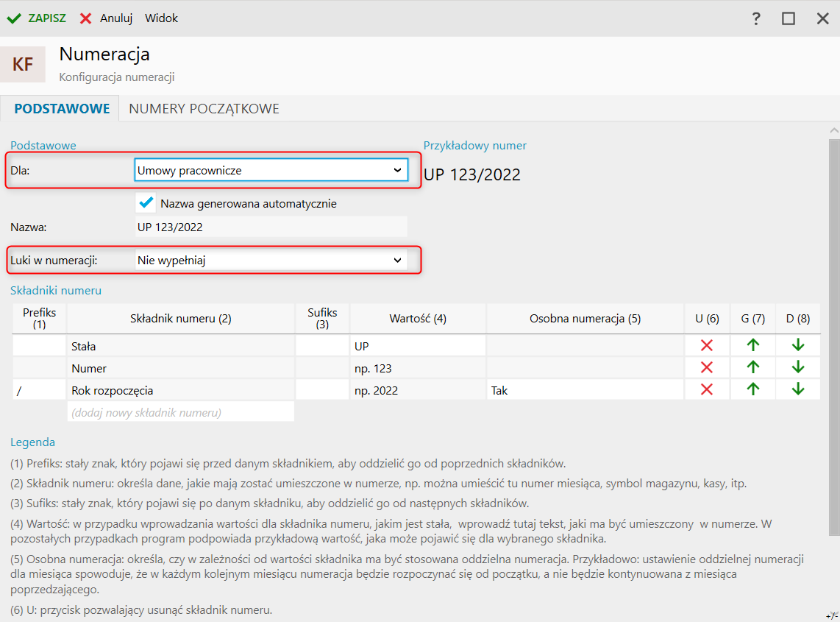
Task: Toggle Nazwa generowana automatycznie checkbox
Action: (x=146, y=202)
